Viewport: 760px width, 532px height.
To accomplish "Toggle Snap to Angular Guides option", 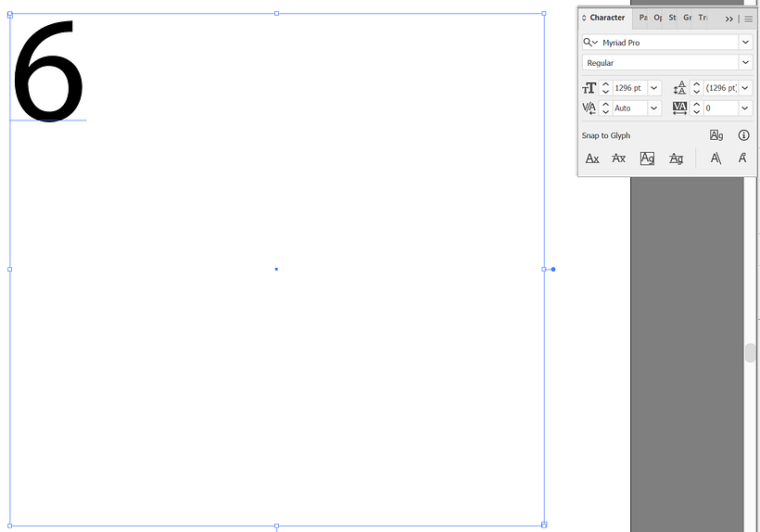I will (716, 158).
